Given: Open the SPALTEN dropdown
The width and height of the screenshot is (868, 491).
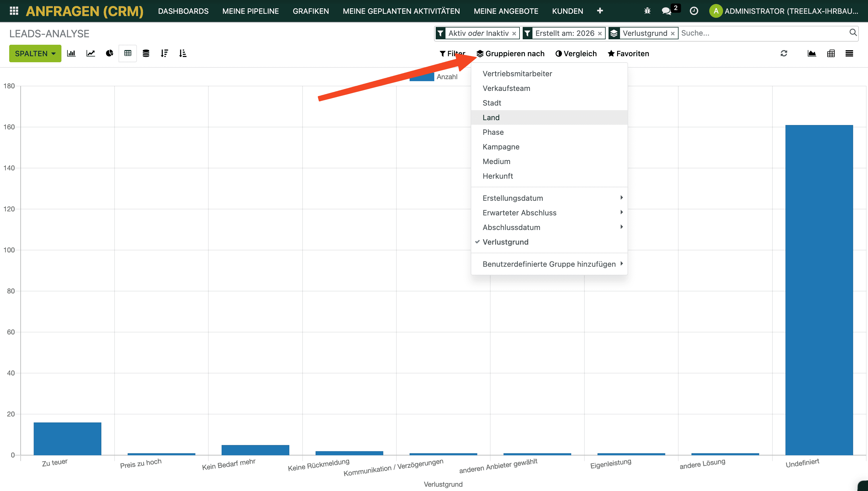Looking at the screenshot, I should coord(35,53).
